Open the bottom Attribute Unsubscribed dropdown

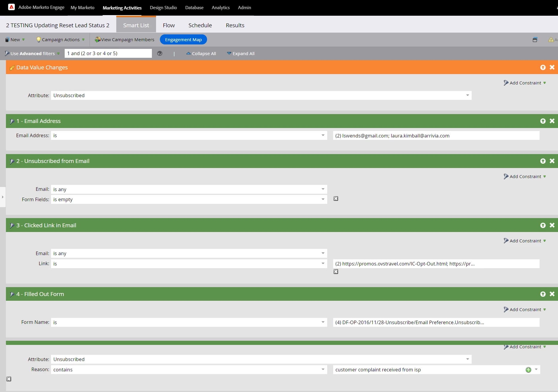(261, 359)
